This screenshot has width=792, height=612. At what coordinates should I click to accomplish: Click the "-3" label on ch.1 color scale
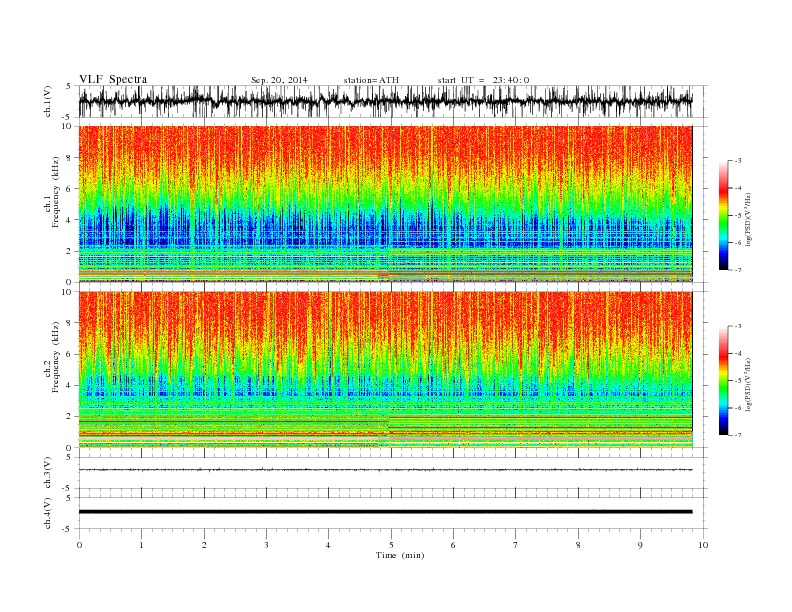tap(738, 161)
